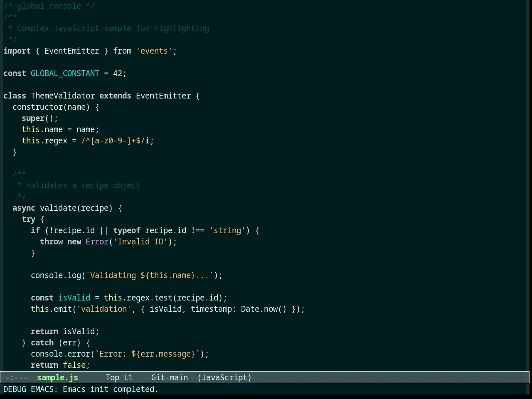
Task: Click the 'events' string literal
Action: tap(154, 51)
